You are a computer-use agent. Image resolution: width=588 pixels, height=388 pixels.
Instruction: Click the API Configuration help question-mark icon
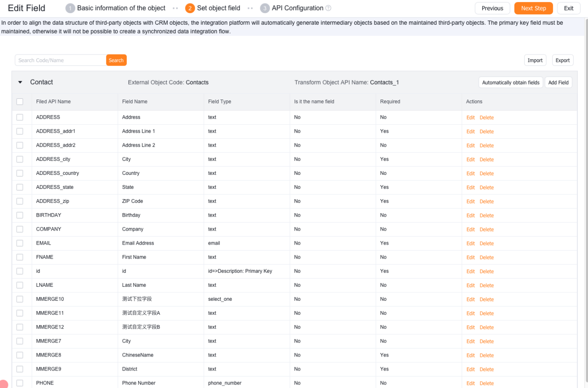pyautogui.click(x=328, y=8)
